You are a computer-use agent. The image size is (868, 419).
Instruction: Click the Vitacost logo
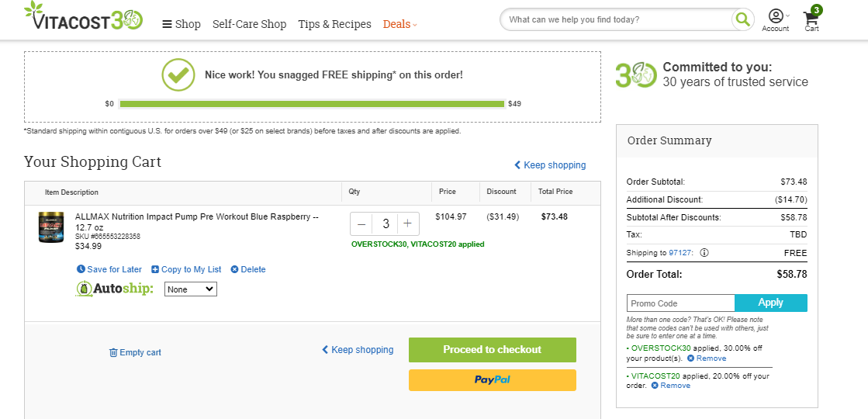click(x=84, y=16)
